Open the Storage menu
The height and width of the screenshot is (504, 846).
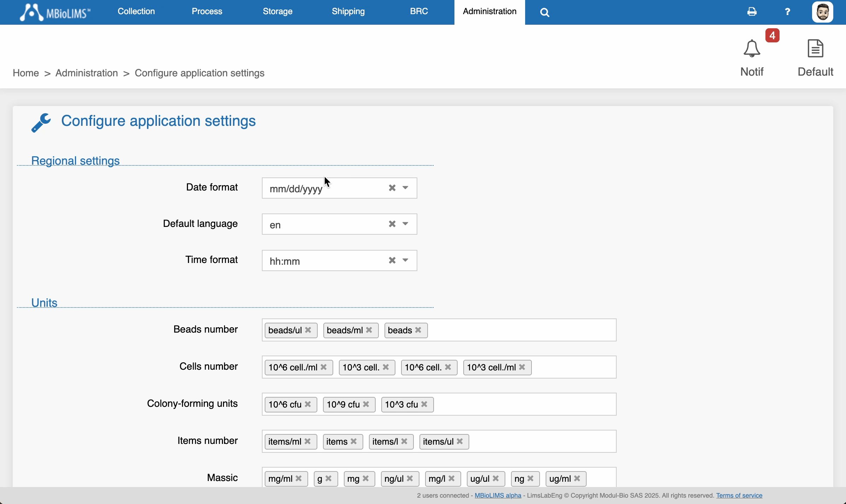coord(277,11)
